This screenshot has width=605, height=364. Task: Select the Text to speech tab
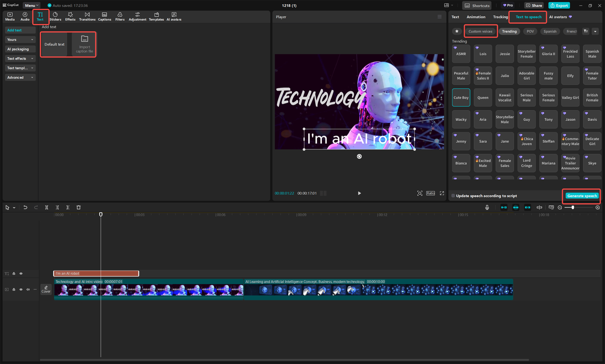point(528,17)
